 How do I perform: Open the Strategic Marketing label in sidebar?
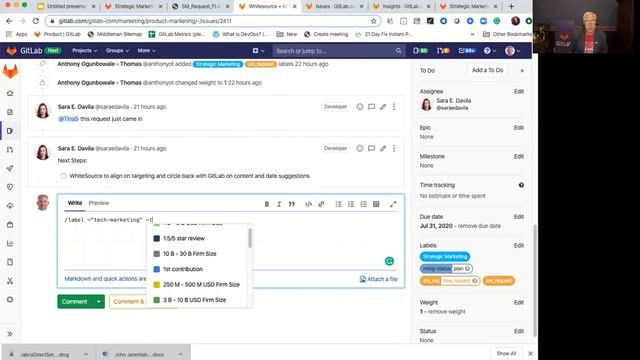tap(445, 256)
